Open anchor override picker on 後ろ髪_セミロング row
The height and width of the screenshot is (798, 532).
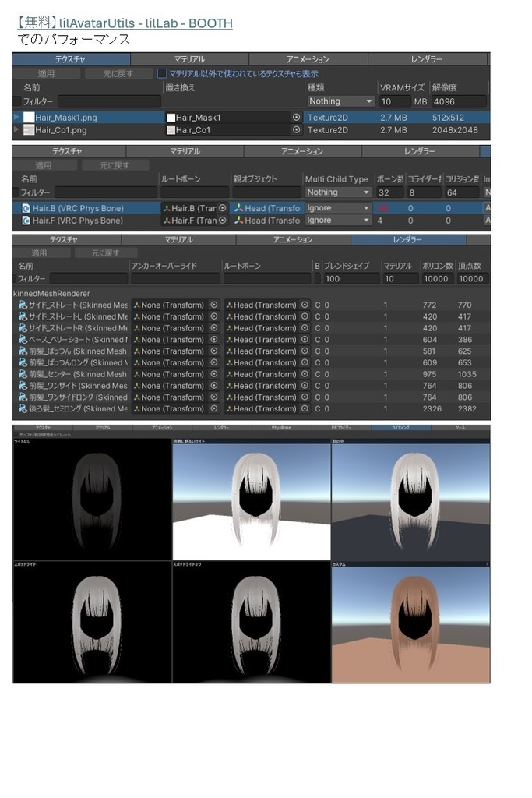tap(214, 408)
